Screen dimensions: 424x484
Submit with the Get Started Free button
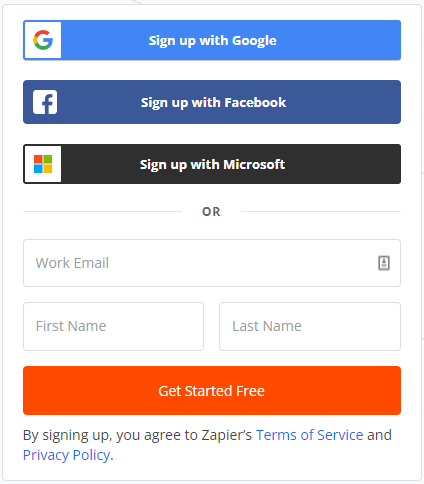tap(212, 391)
